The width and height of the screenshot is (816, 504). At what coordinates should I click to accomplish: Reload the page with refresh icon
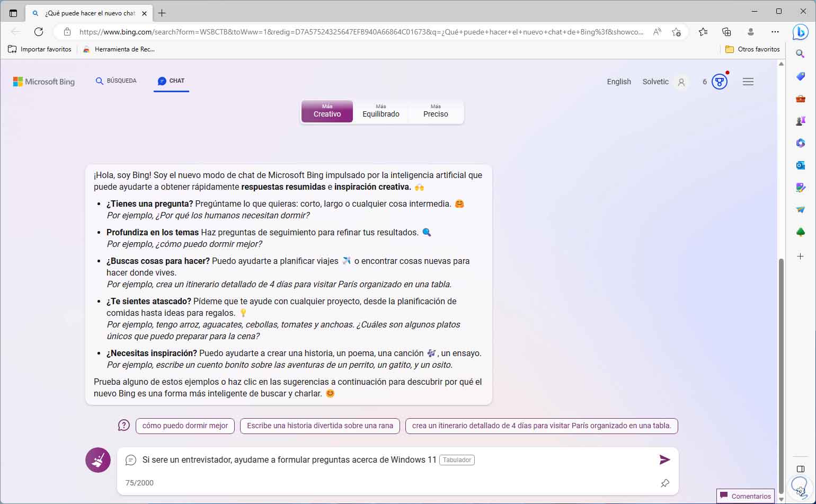click(39, 32)
